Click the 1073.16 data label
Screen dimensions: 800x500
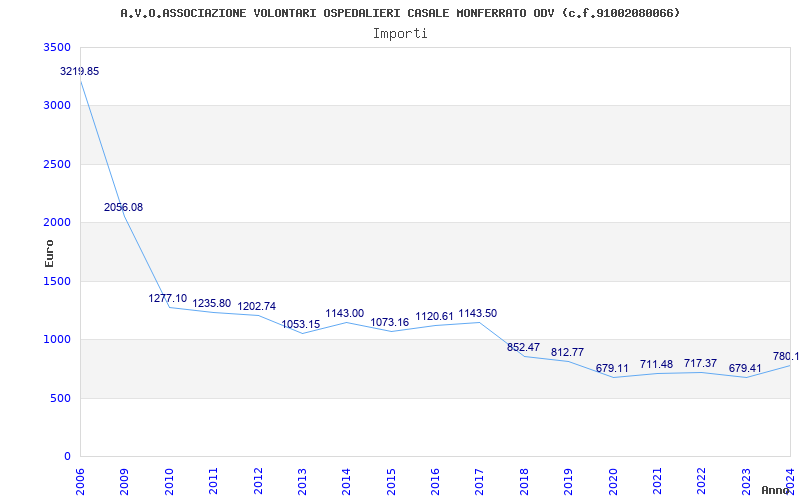pos(389,322)
